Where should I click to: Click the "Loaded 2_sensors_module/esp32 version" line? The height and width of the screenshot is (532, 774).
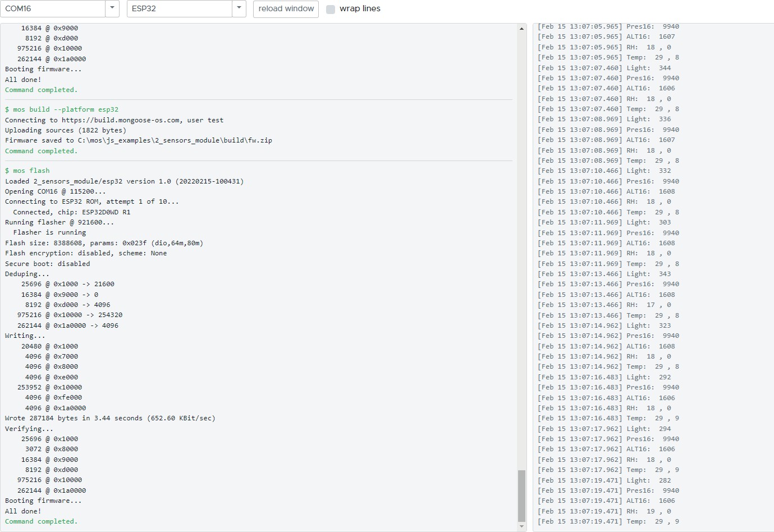pos(124,181)
